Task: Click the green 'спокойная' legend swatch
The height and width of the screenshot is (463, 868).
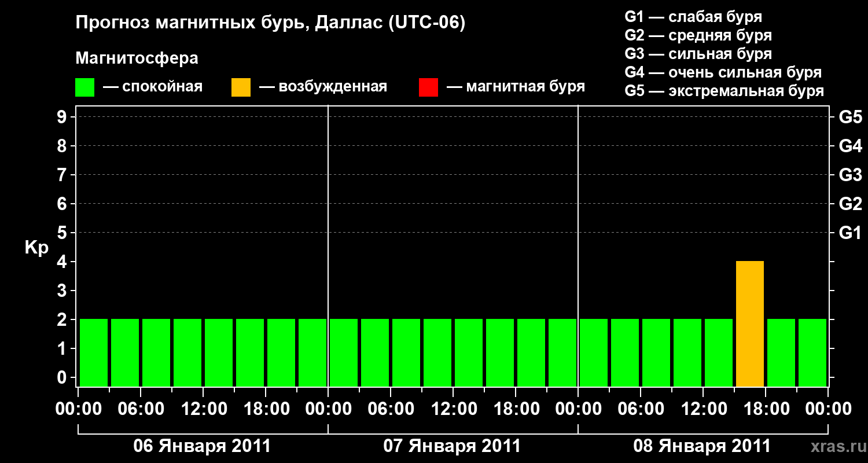Action: [x=84, y=87]
